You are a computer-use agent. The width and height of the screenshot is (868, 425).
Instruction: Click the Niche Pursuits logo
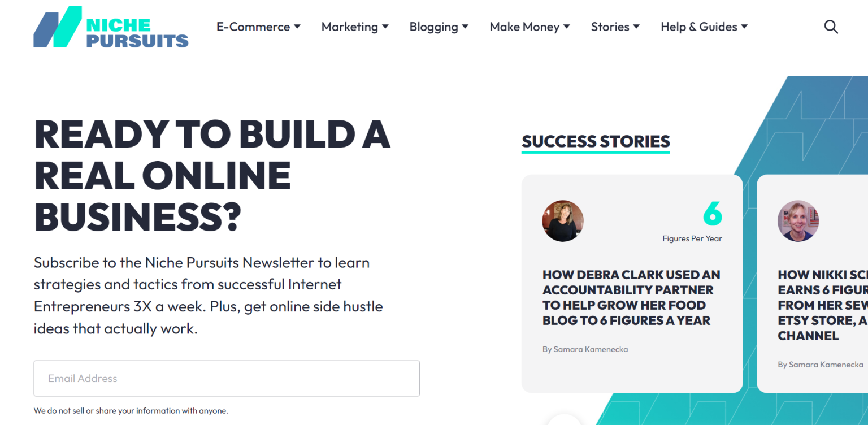(111, 27)
